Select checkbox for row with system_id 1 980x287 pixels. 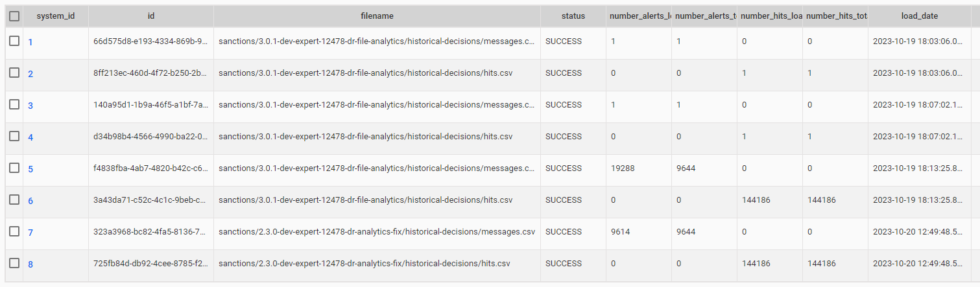14,41
